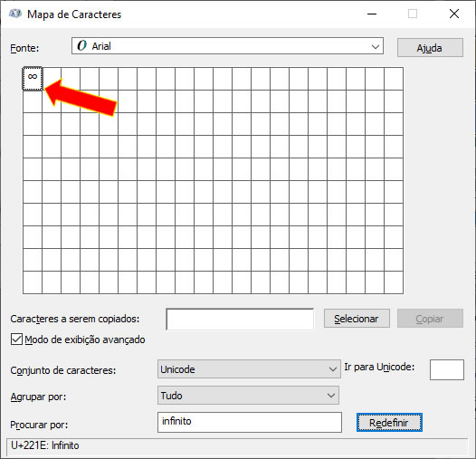The width and height of the screenshot is (476, 459).
Task: Click the Character Map app icon in the title bar
Action: (15, 14)
